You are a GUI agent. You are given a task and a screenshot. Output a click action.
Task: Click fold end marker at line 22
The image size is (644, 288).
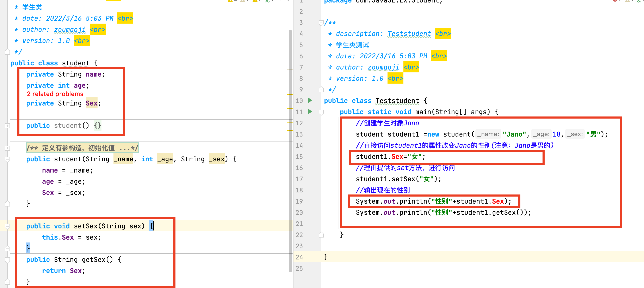click(321, 235)
